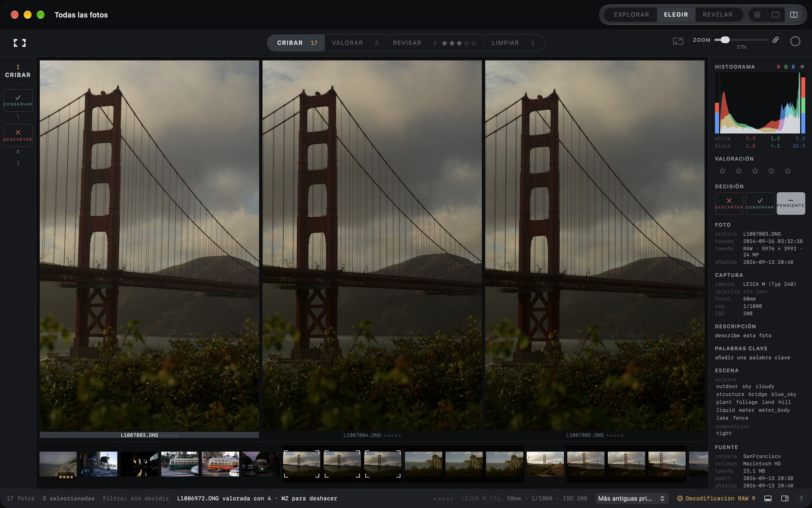Open Decodificación RAW 9 status menu
This screenshot has height=508, width=812.
(716, 498)
